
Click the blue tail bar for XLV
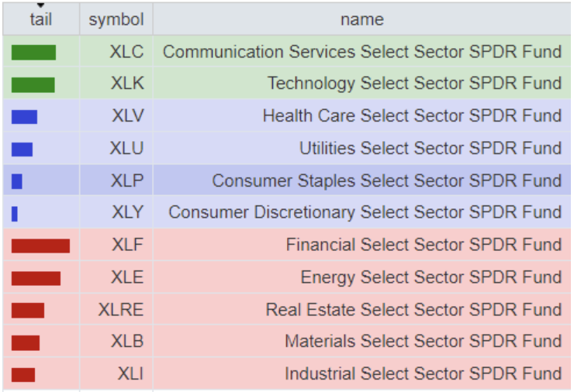point(24,117)
